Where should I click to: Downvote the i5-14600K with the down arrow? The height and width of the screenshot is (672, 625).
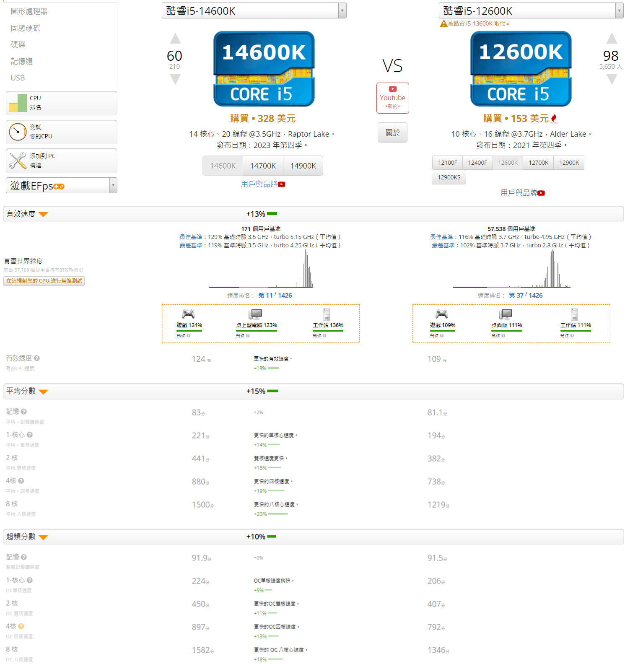[x=175, y=79]
